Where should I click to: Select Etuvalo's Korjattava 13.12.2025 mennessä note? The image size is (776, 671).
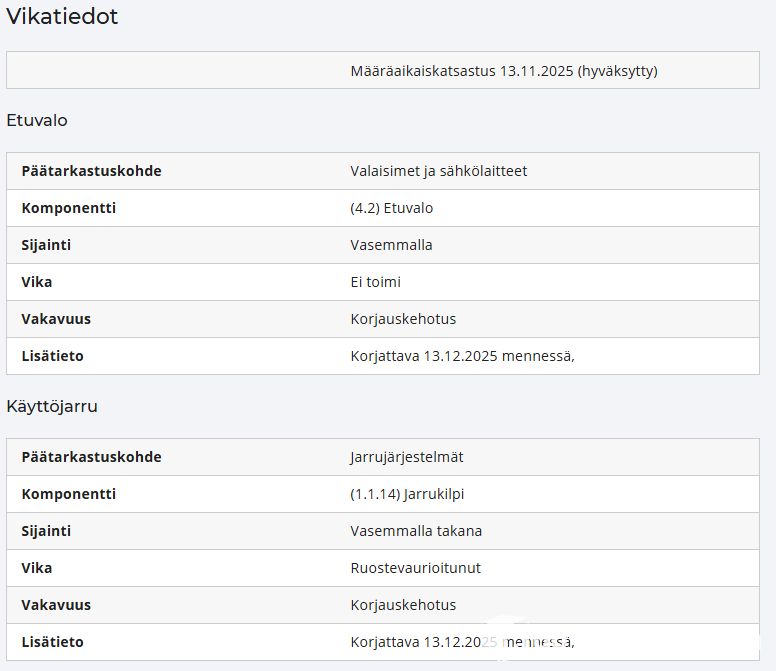point(462,356)
